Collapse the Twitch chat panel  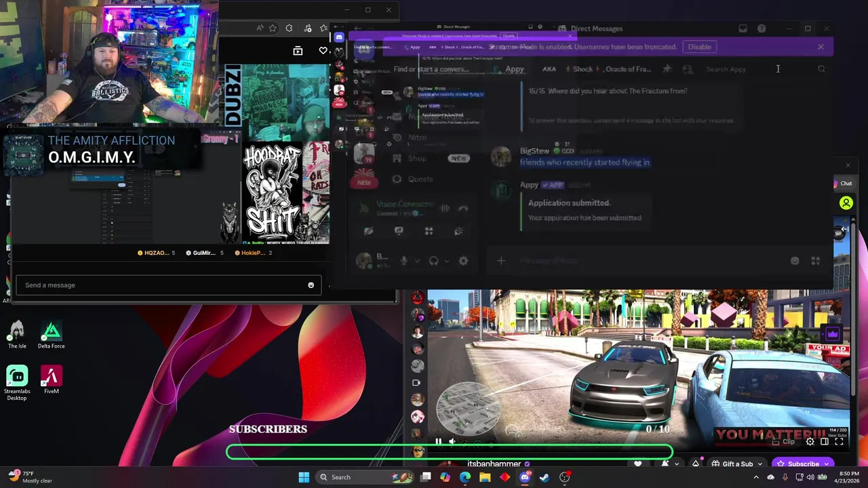844,230
